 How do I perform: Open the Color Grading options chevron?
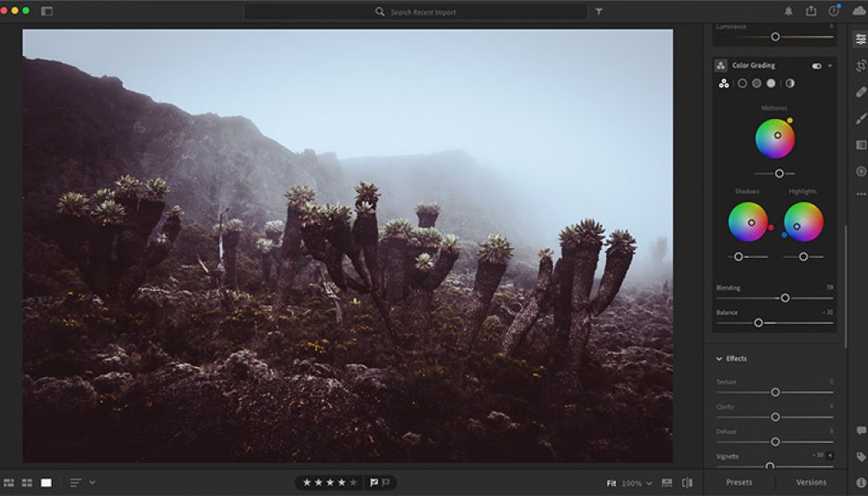point(829,64)
